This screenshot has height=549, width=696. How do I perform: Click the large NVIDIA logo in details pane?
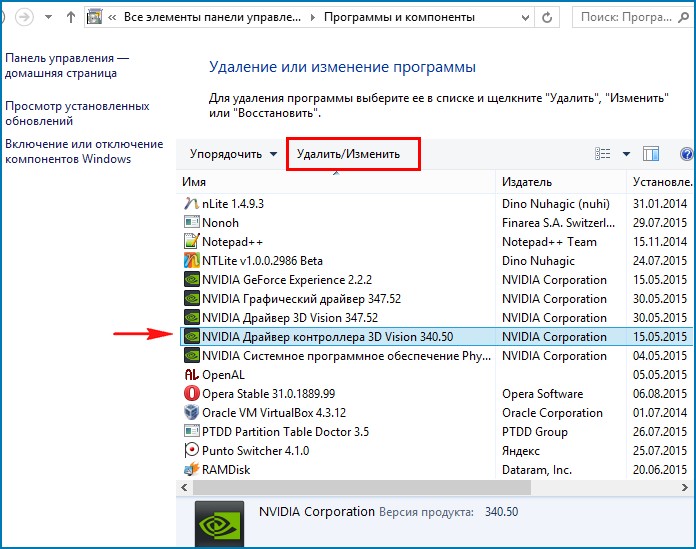pos(219,525)
